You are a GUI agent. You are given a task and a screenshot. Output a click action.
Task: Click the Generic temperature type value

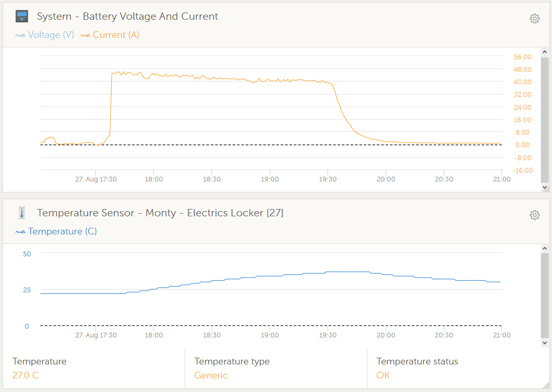211,375
